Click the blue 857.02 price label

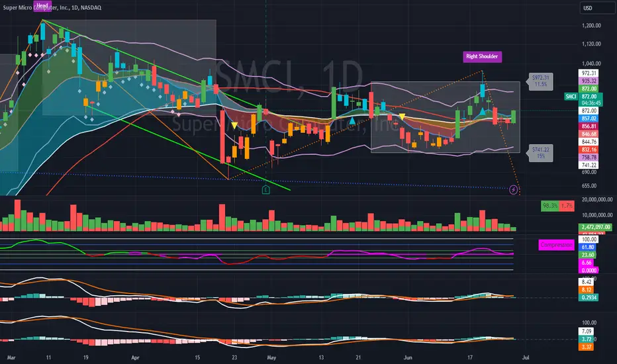(589, 118)
